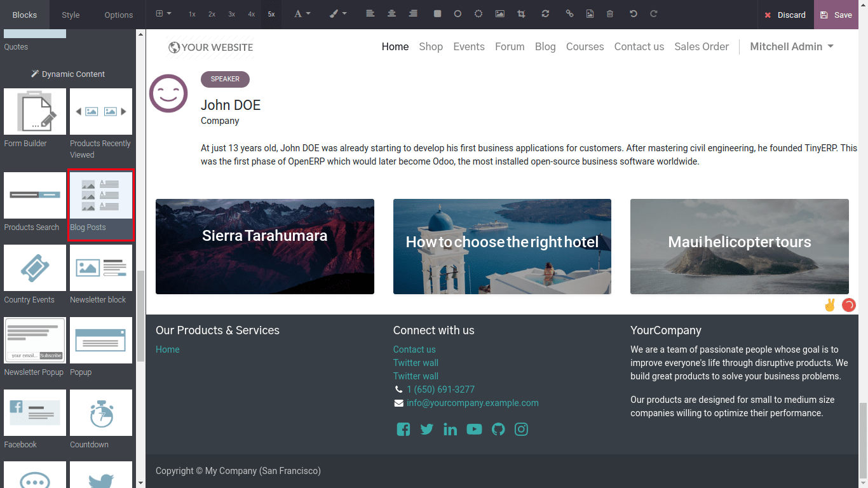868x488 pixels.
Task: Select the crop tool
Action: (521, 14)
